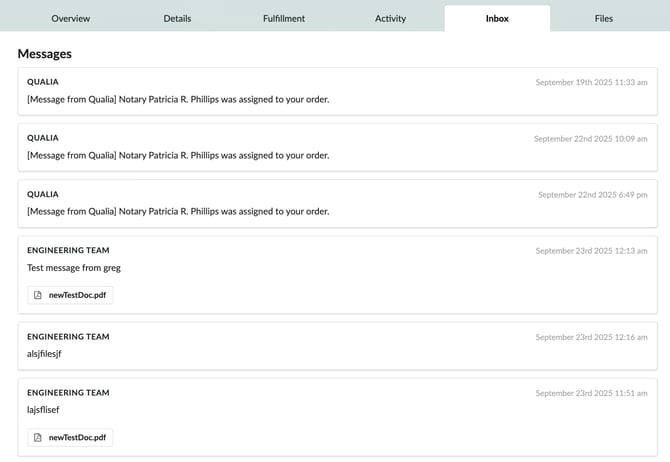
Task: Show the Files tab
Action: pyautogui.click(x=604, y=18)
